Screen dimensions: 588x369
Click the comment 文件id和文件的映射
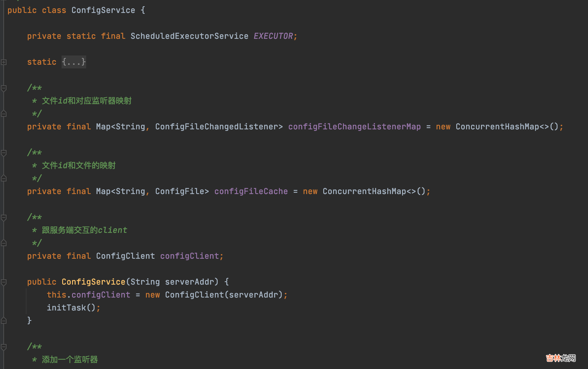coord(79,165)
